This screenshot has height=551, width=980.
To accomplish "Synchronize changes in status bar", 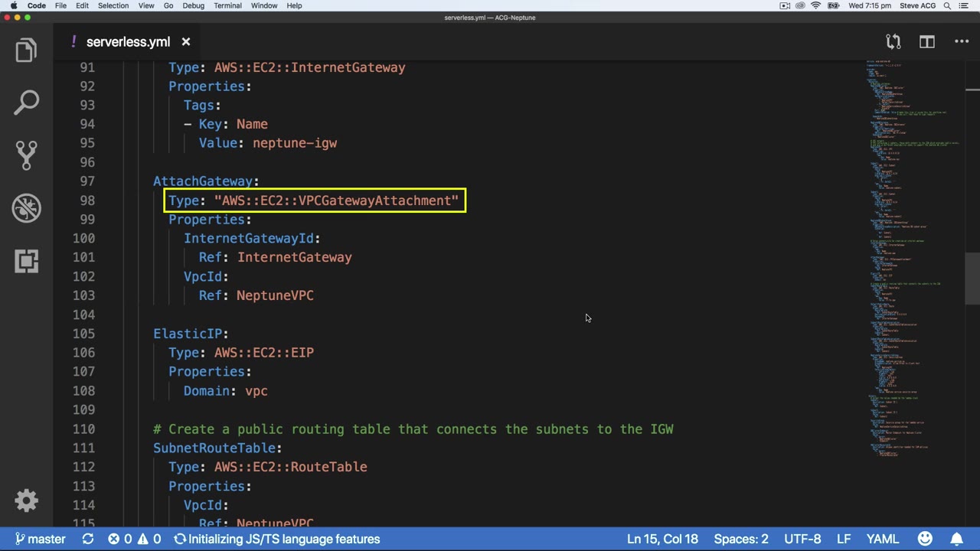I will point(88,539).
